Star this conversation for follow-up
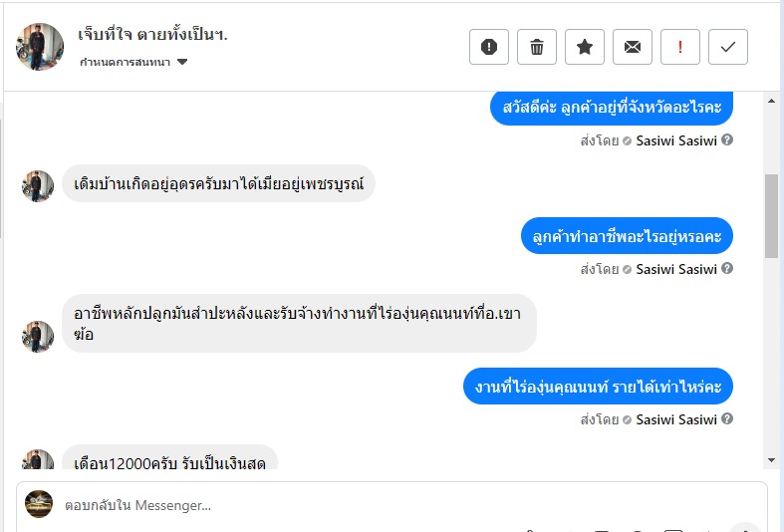The width and height of the screenshot is (784, 532). point(585,47)
